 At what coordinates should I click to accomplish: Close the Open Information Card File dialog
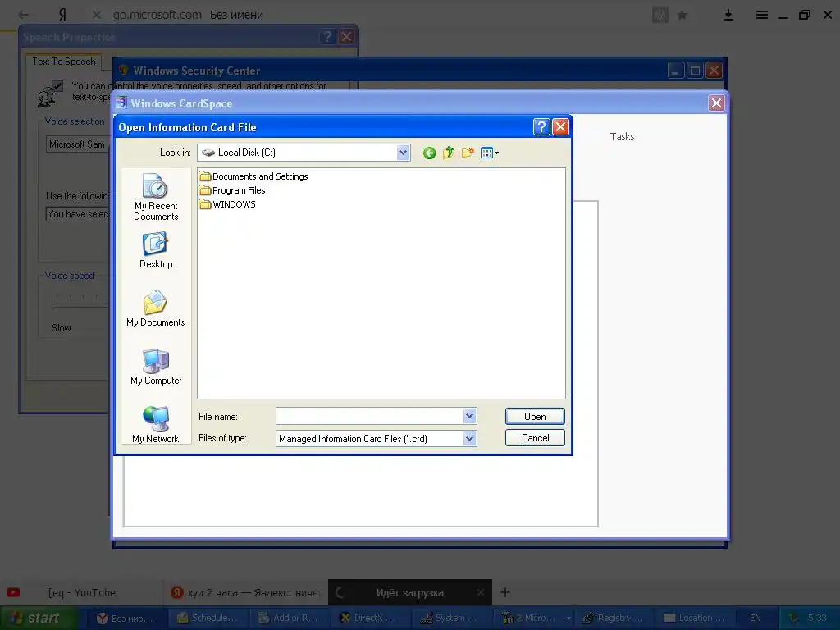(560, 127)
